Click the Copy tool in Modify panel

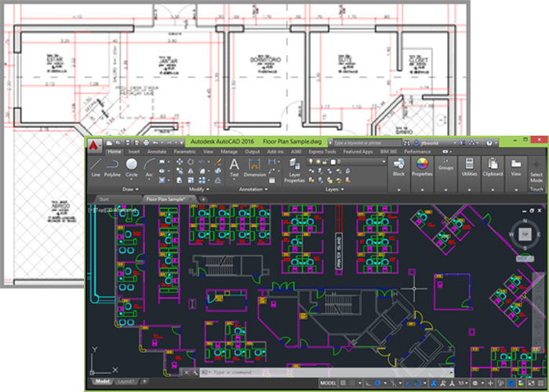(180, 171)
